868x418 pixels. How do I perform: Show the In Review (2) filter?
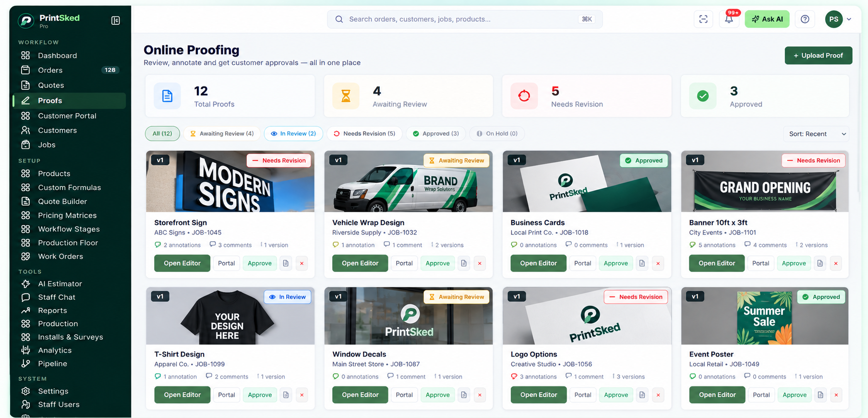pyautogui.click(x=293, y=134)
